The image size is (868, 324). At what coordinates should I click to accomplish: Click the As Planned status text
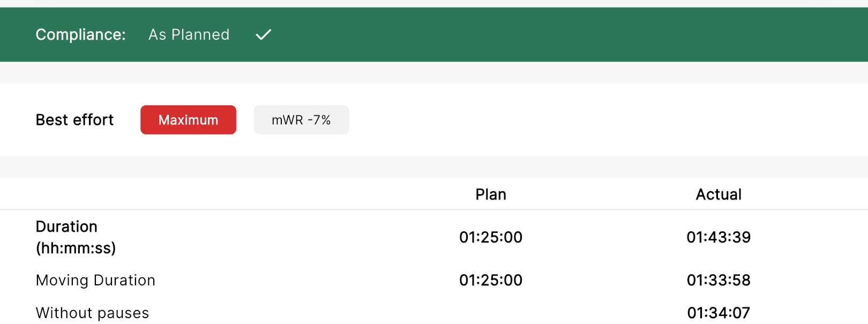click(189, 35)
